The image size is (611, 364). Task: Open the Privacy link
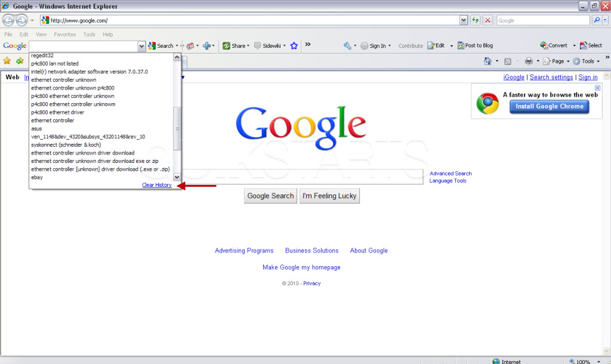click(311, 283)
